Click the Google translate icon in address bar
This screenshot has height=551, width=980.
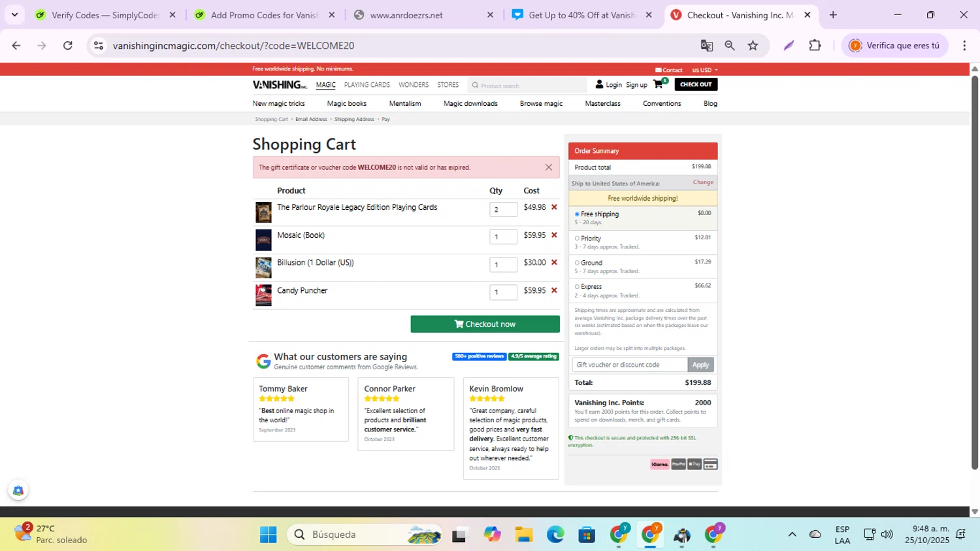[706, 45]
